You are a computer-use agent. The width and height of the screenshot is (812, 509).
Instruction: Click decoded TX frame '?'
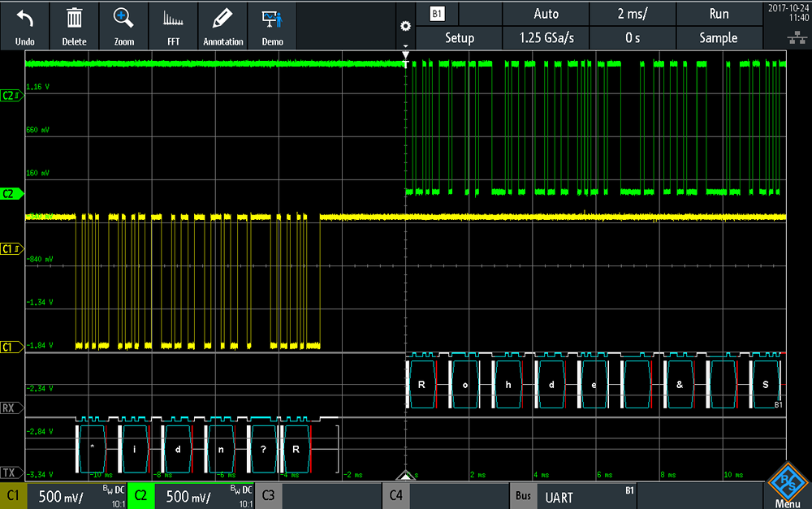263,448
